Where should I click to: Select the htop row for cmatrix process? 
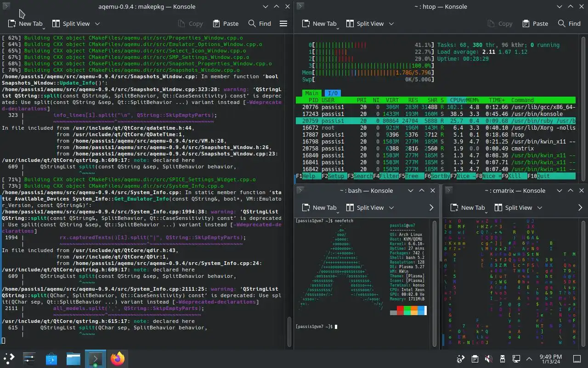tap(435, 149)
